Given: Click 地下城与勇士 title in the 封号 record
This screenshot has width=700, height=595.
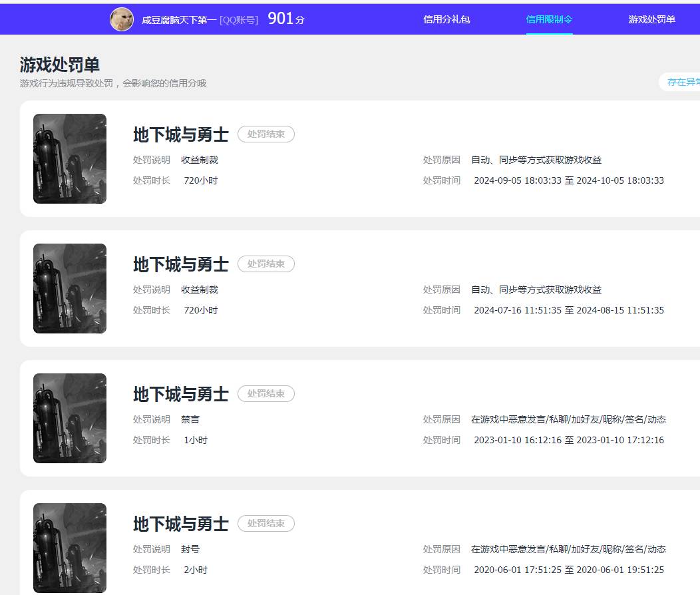Looking at the screenshot, I should [x=180, y=524].
